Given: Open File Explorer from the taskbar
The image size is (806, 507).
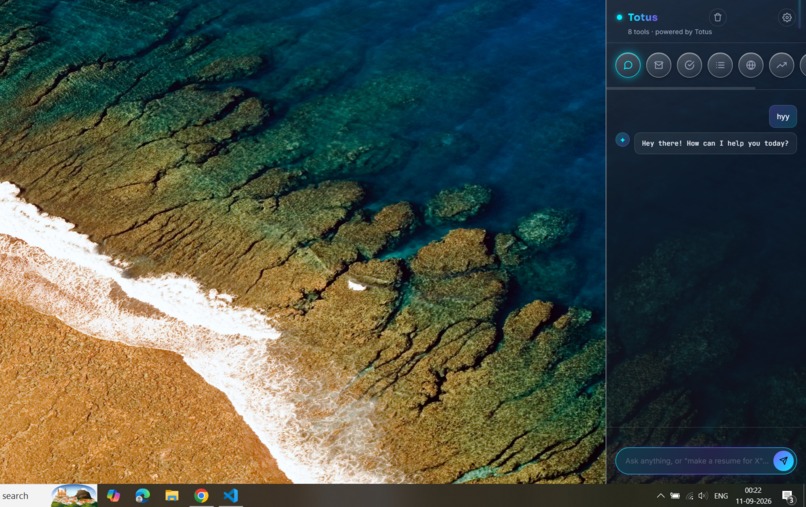Looking at the screenshot, I should [x=172, y=496].
